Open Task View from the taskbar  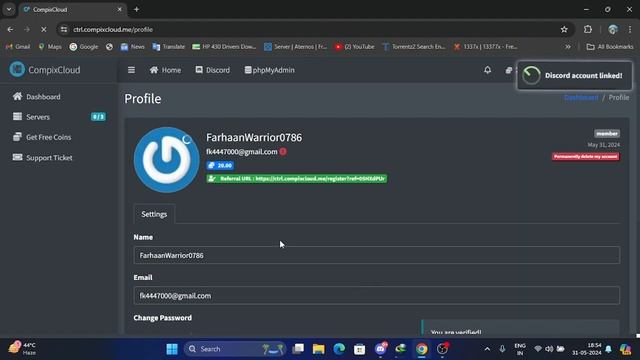298,349
